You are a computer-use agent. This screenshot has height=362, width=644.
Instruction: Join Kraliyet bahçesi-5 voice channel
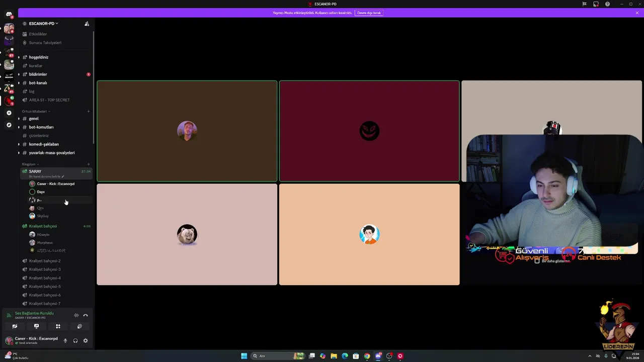[45, 287]
